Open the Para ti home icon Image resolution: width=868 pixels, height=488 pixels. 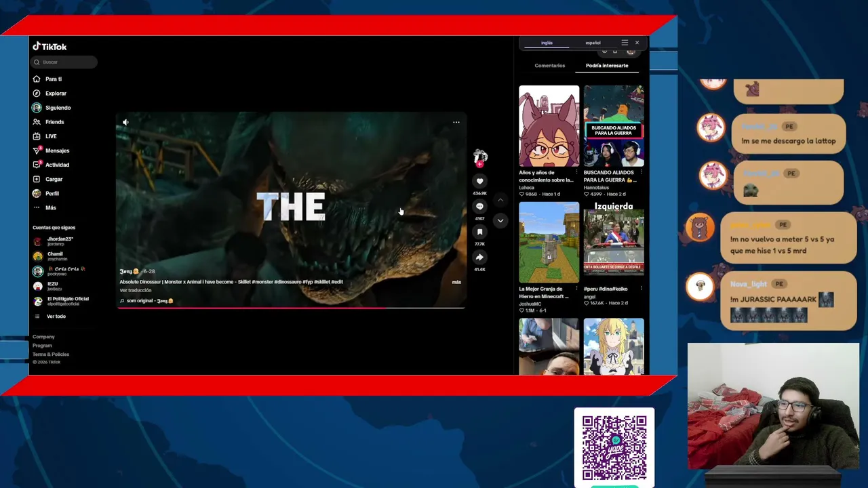(37, 79)
